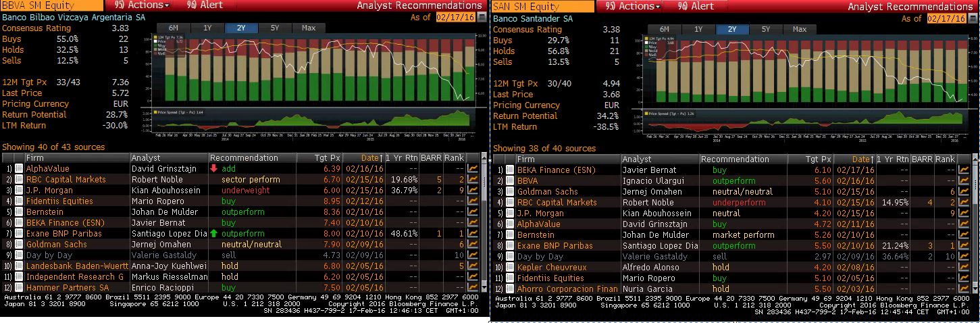Select 6M chart tab in SAN window
980x323 pixels.
click(665, 29)
